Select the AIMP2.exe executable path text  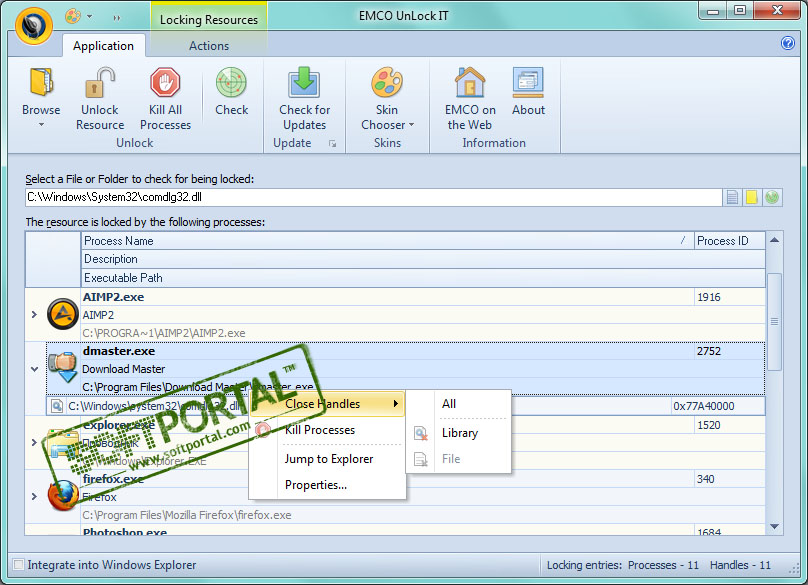point(164,333)
